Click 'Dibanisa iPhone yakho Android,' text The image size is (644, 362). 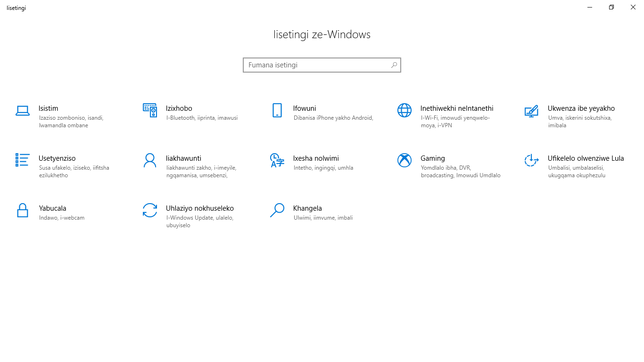[333, 118]
